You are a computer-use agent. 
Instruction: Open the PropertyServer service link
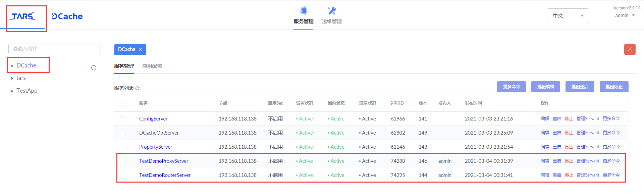click(x=156, y=147)
